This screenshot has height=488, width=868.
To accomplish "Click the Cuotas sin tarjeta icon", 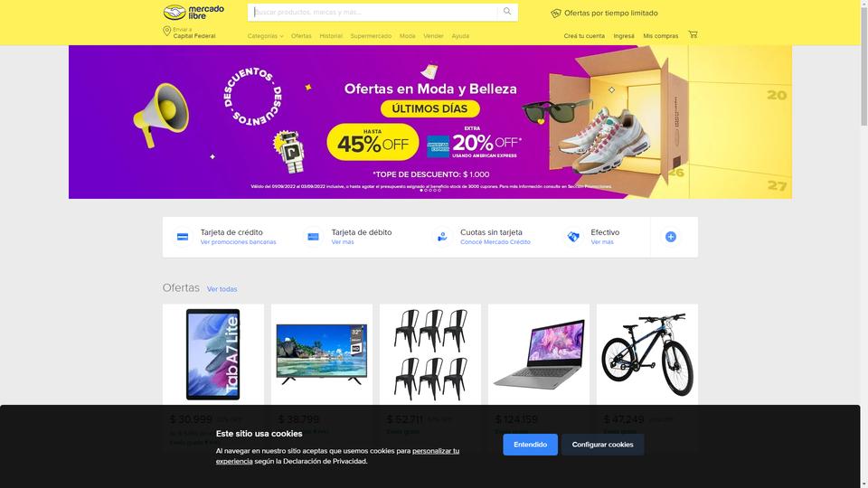I will pos(442,237).
